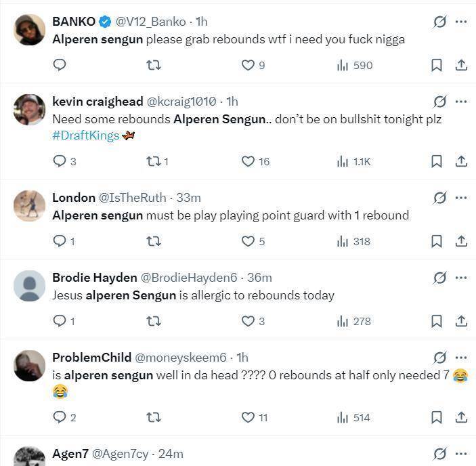The image size is (476, 466).
Task: Like Brodie Hayden's tweet
Action: pyautogui.click(x=248, y=321)
